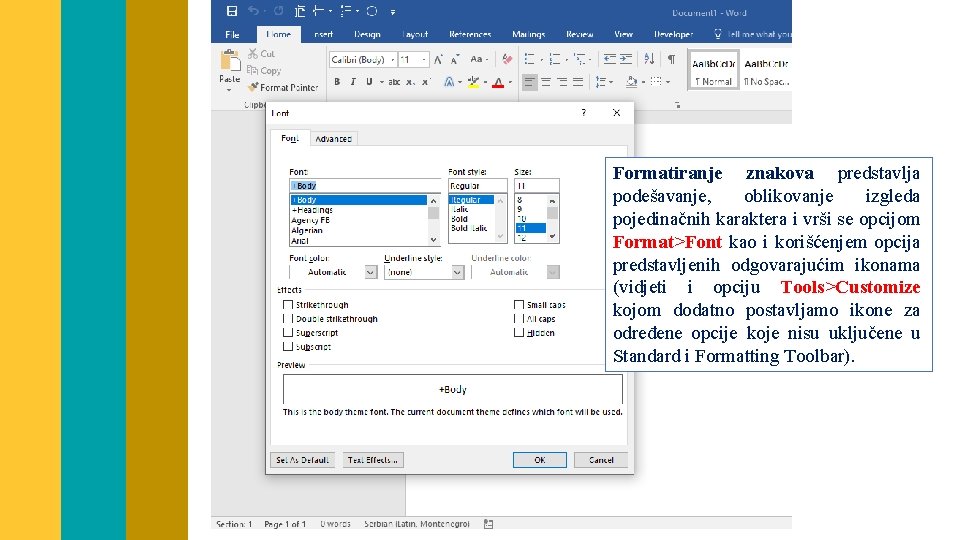The height and width of the screenshot is (540, 960).
Task: Apply strikethrough abc formatting
Action: point(394,81)
